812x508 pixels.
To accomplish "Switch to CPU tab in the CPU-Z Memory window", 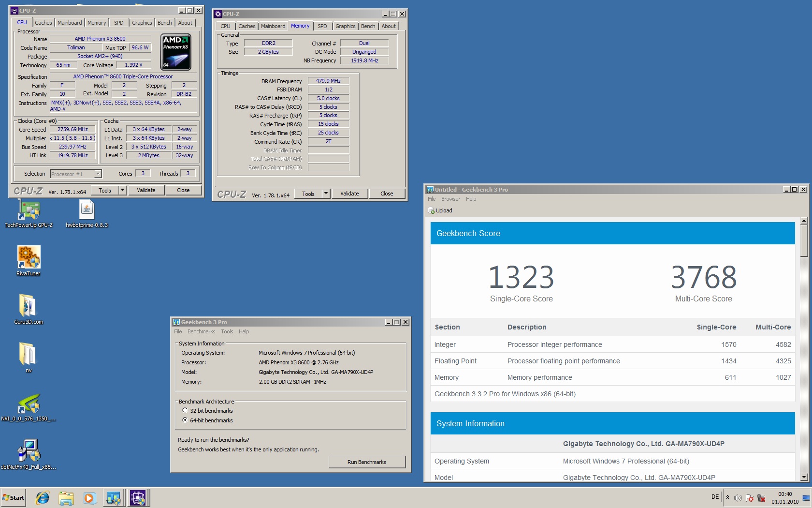I will [x=225, y=26].
